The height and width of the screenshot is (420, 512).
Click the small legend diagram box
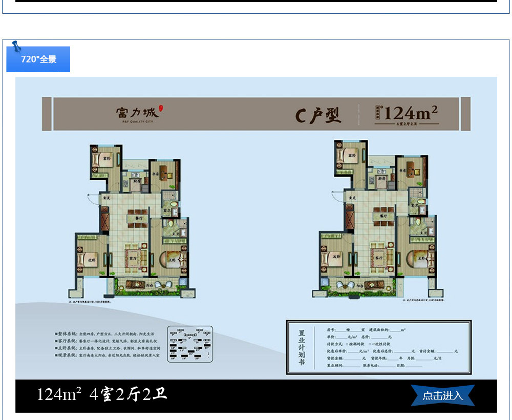[x=190, y=344]
